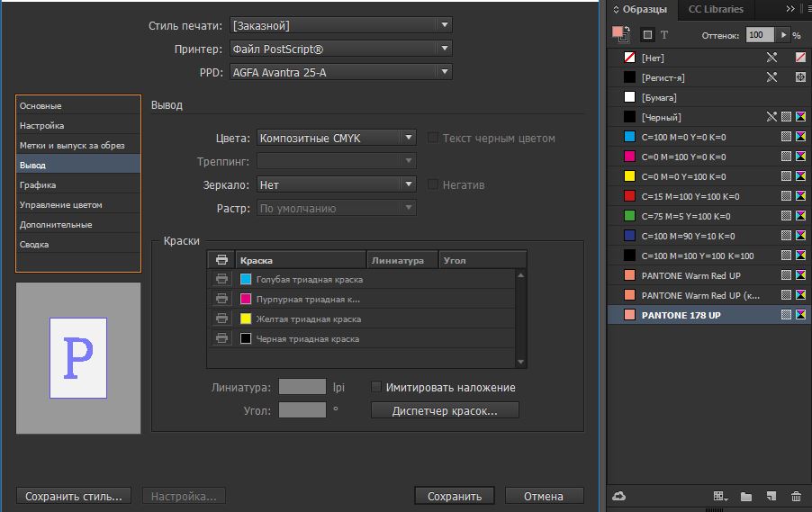Swap fill and stroke arrows icon
The image size is (812, 512).
[627, 27]
